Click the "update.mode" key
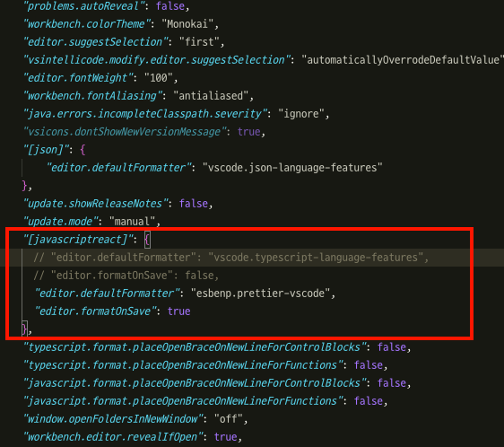Image resolution: width=504 pixels, height=447 pixels. (60, 222)
